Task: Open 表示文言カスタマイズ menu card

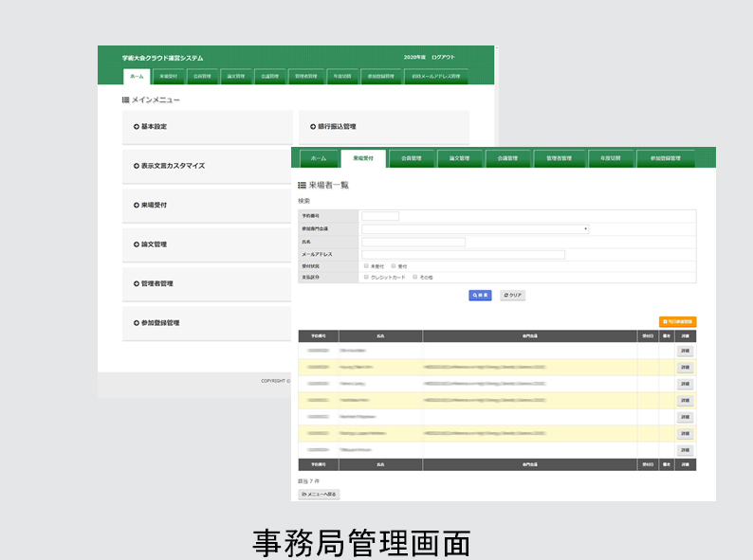Action: click(207, 166)
